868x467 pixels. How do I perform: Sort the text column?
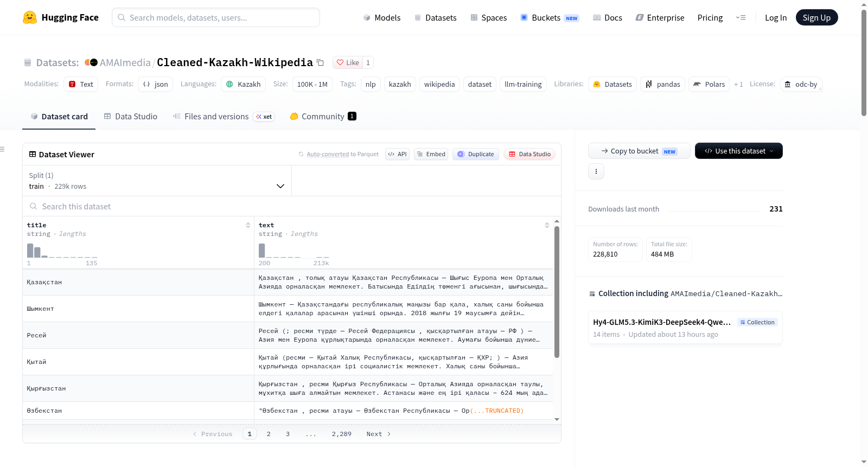(x=547, y=225)
